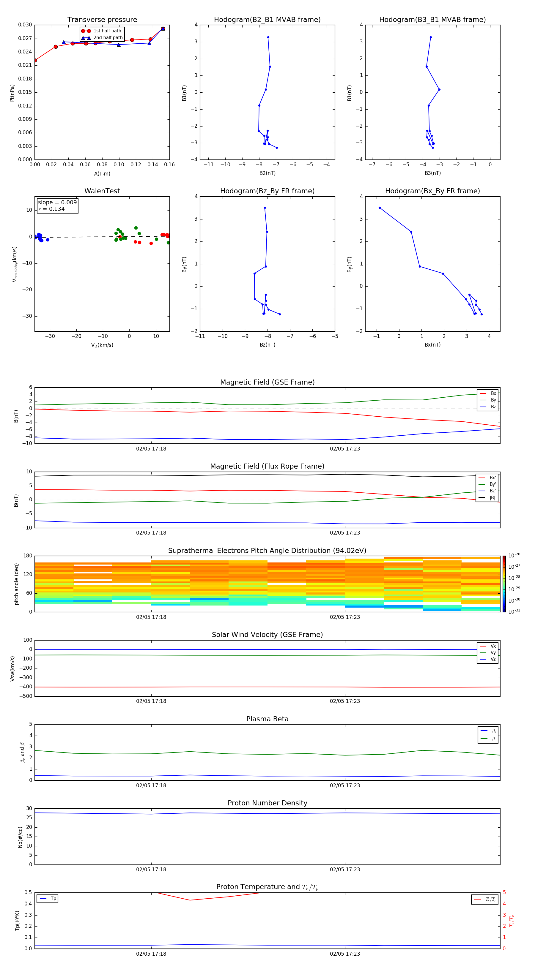
Task: Click the By legend entry in GSE panel
Action: (488, 400)
